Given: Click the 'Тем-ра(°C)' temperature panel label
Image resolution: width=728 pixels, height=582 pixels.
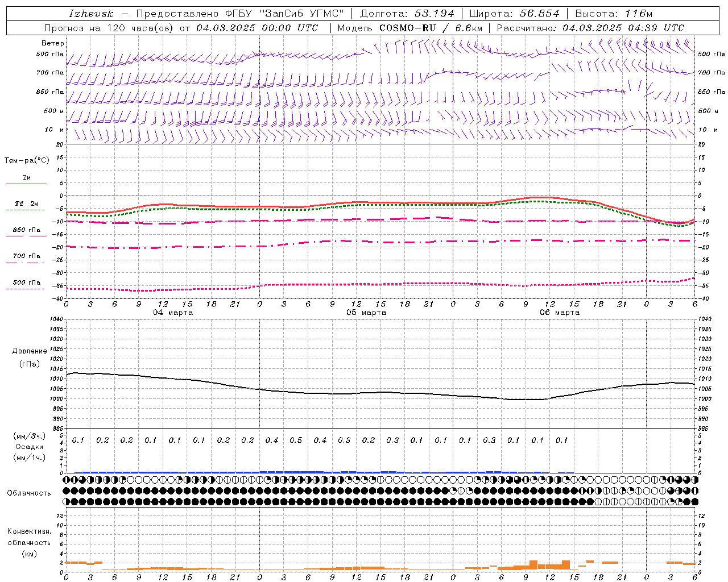Looking at the screenshot, I should tap(27, 161).
